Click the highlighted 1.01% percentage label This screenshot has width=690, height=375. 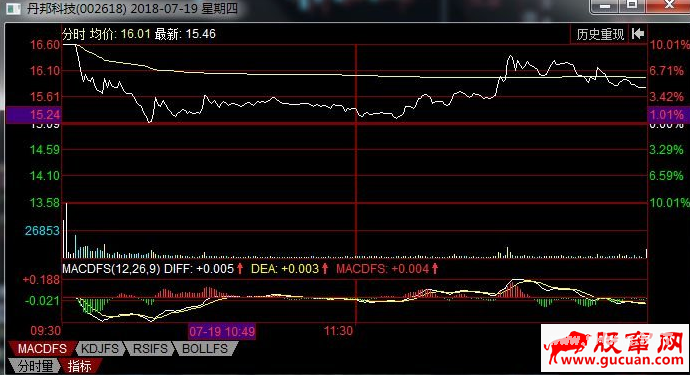[667, 115]
